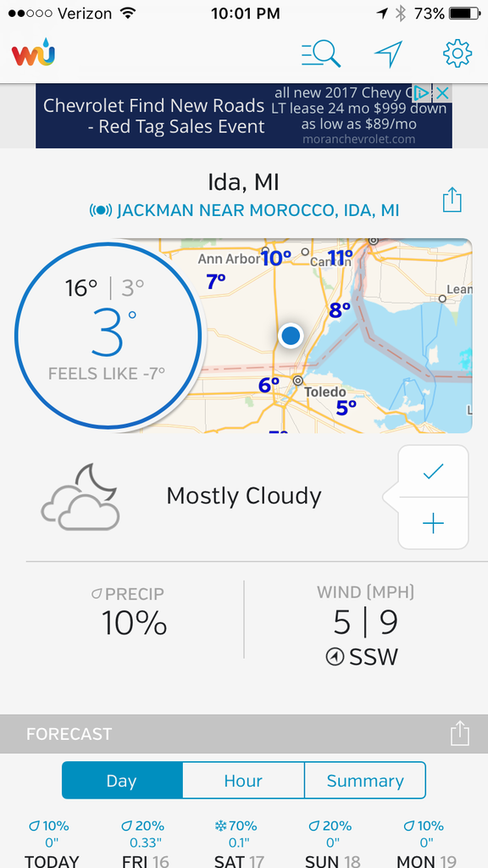Image resolution: width=488 pixels, height=868 pixels.
Task: Tap the wind direction SSW compass icon
Action: point(335,658)
